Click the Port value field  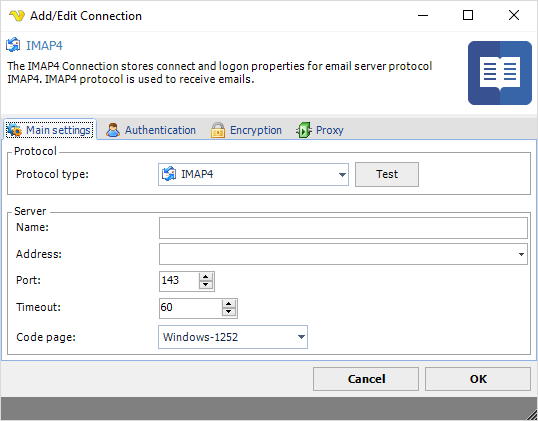pyautogui.click(x=179, y=281)
